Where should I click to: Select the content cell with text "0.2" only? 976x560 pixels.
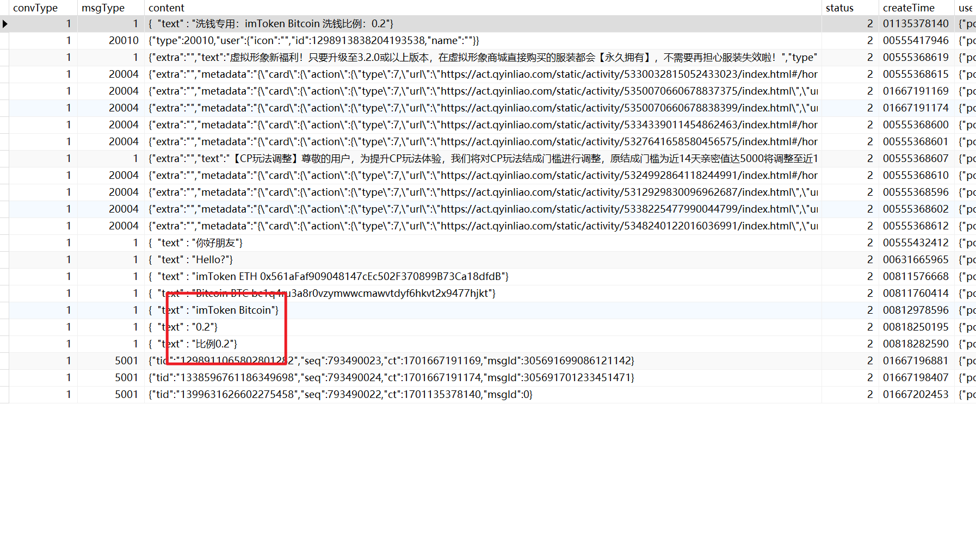pyautogui.click(x=483, y=327)
